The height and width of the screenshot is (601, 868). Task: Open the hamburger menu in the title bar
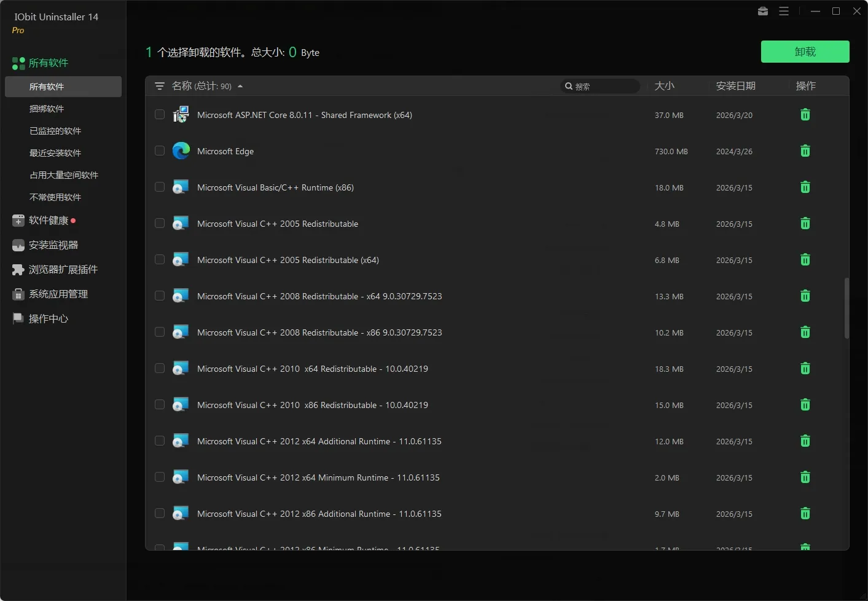click(x=784, y=11)
